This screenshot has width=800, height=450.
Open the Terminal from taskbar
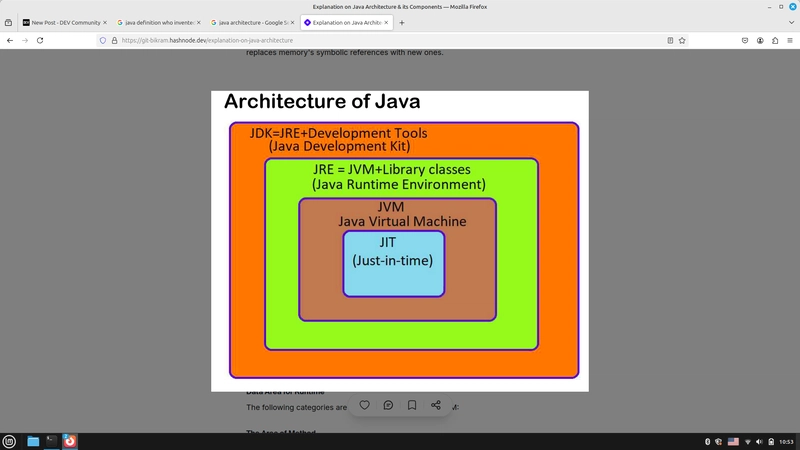(x=52, y=441)
